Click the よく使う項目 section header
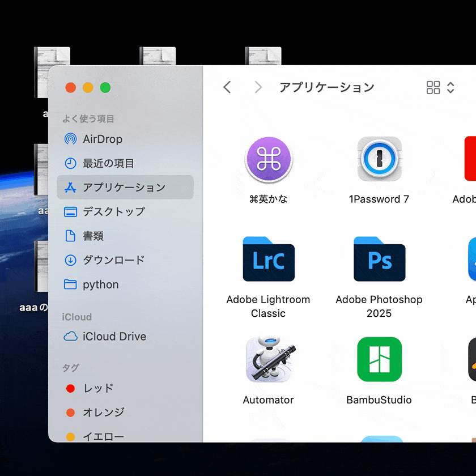 88,118
